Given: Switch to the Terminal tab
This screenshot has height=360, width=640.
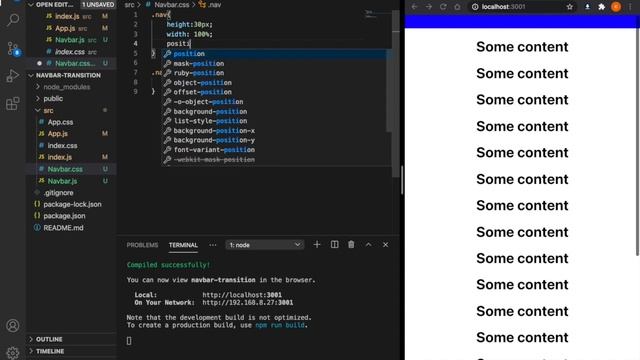Looking at the screenshot, I should 183,245.
